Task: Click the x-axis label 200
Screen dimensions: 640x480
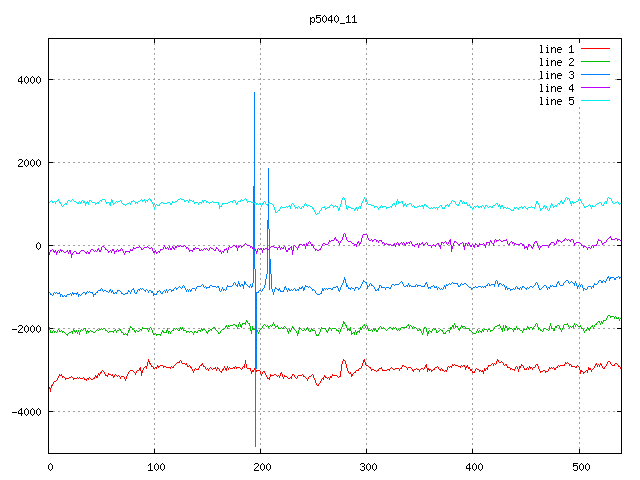Action: [262, 467]
